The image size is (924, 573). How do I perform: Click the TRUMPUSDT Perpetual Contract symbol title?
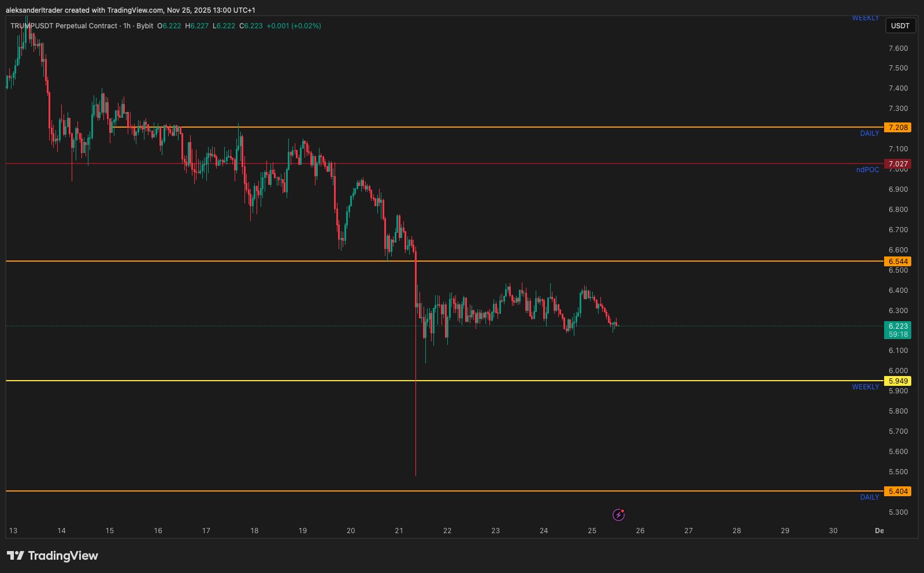pos(64,26)
